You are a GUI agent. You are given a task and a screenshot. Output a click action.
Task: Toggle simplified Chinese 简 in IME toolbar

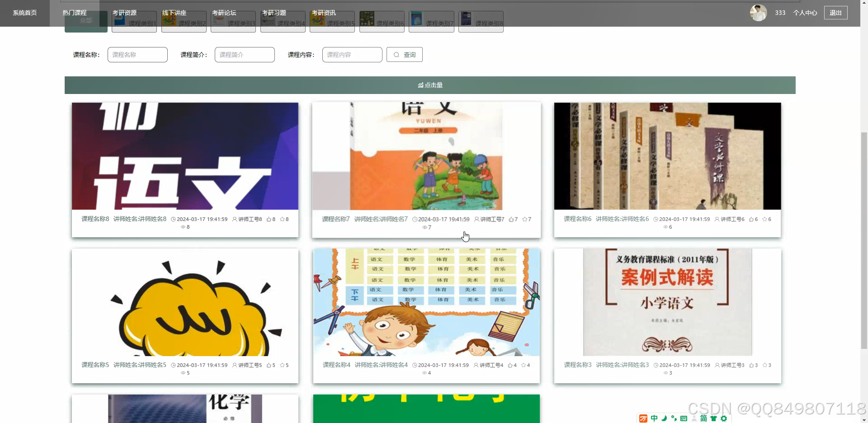pos(703,418)
